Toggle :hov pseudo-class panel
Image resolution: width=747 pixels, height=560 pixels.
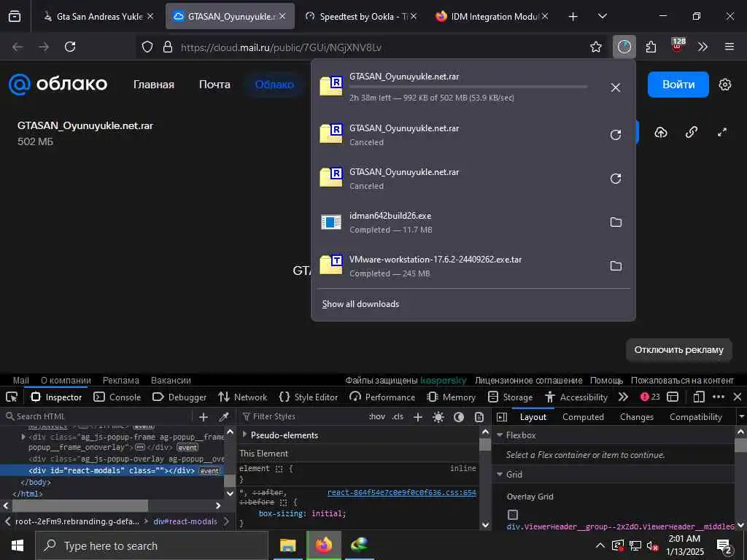pyautogui.click(x=377, y=416)
